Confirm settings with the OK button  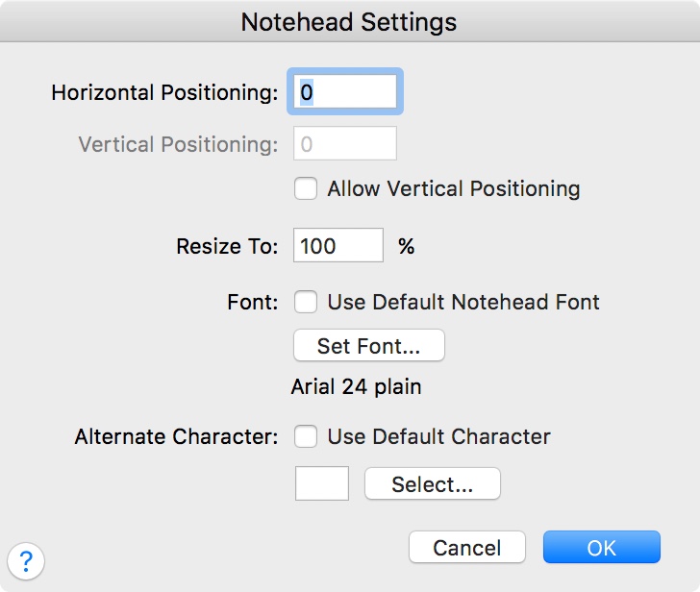click(x=602, y=548)
